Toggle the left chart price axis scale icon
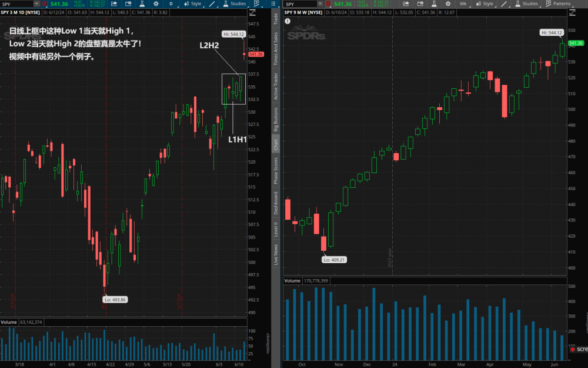The width and height of the screenshot is (588, 368). coord(253,12)
